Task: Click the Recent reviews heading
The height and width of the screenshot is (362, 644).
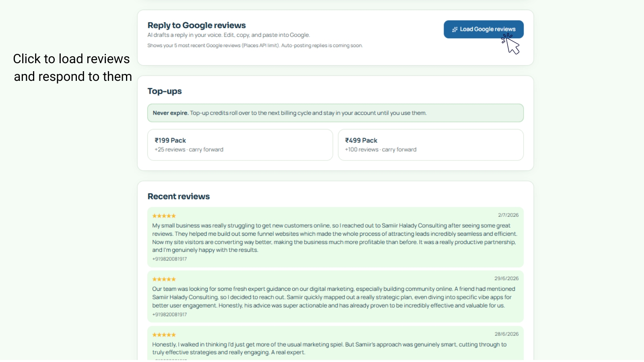Action: click(178, 196)
